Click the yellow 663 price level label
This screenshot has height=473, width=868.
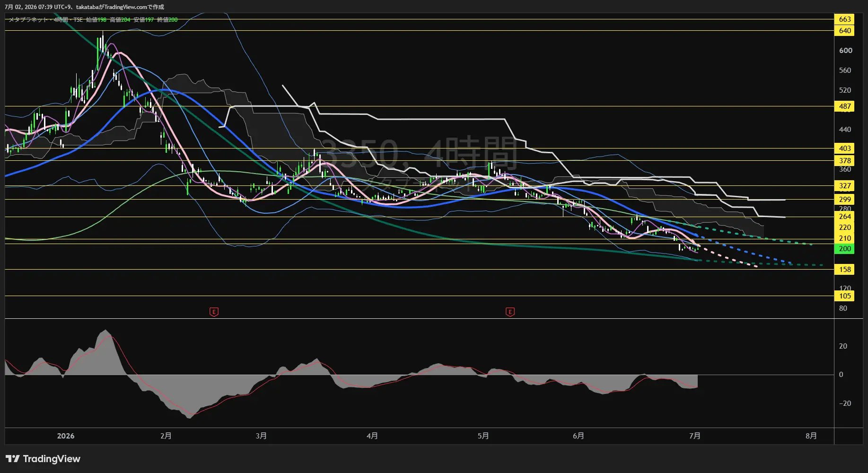click(x=845, y=19)
